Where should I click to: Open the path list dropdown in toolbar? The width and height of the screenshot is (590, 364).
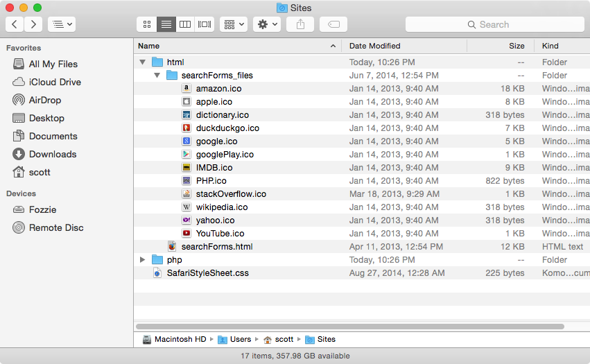pyautogui.click(x=62, y=24)
